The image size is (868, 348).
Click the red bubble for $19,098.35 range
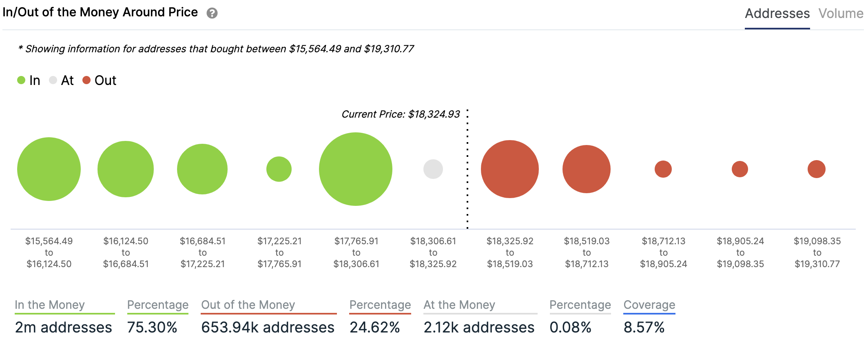(817, 169)
